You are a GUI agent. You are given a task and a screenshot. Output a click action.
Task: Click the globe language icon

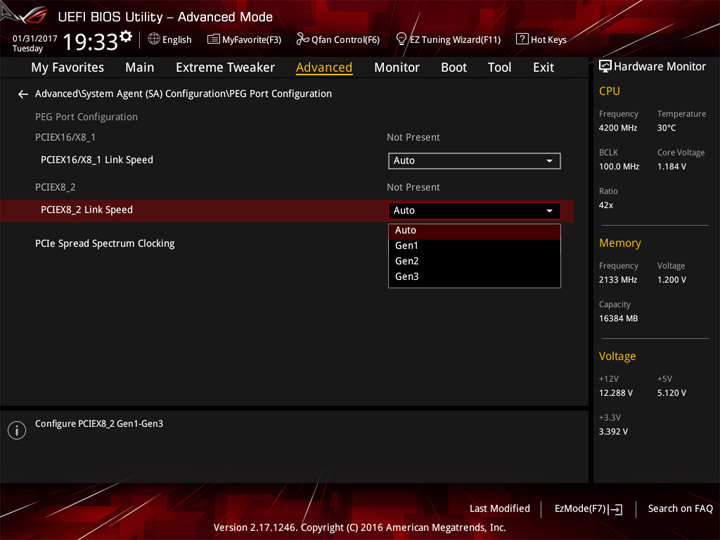click(x=154, y=40)
